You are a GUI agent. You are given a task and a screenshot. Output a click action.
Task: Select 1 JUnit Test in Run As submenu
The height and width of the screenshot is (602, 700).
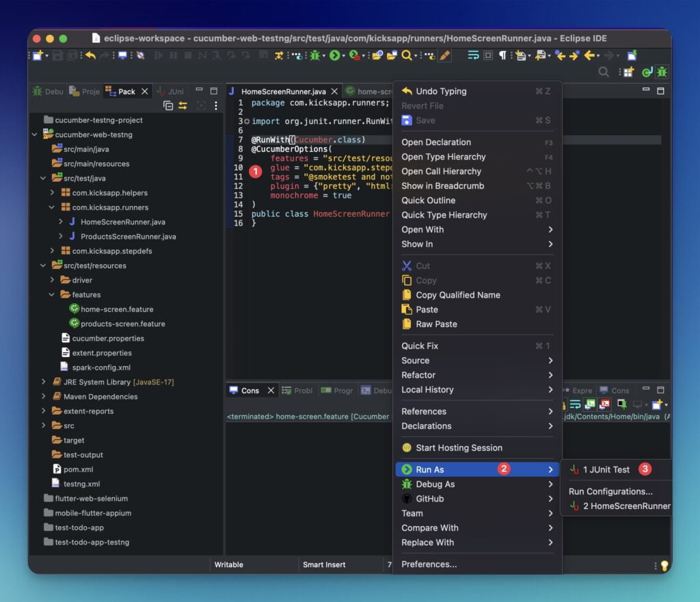point(617,470)
